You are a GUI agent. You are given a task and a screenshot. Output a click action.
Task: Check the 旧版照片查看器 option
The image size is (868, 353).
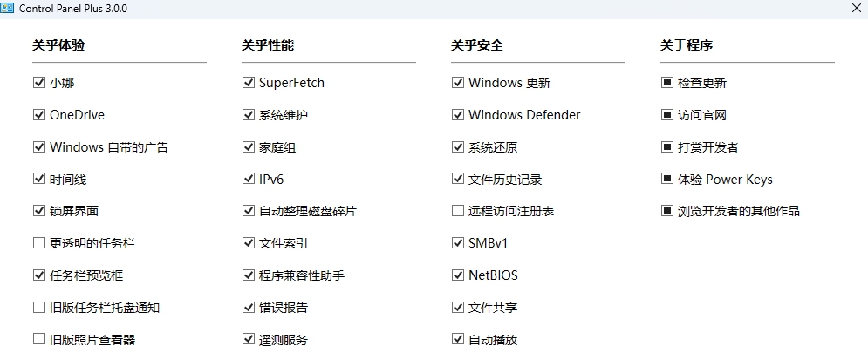(39, 339)
